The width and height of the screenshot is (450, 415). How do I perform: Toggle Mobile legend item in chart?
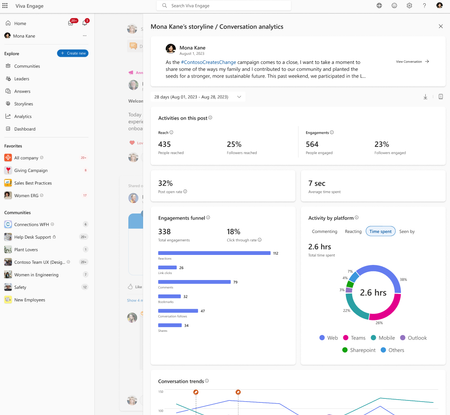coord(383,338)
